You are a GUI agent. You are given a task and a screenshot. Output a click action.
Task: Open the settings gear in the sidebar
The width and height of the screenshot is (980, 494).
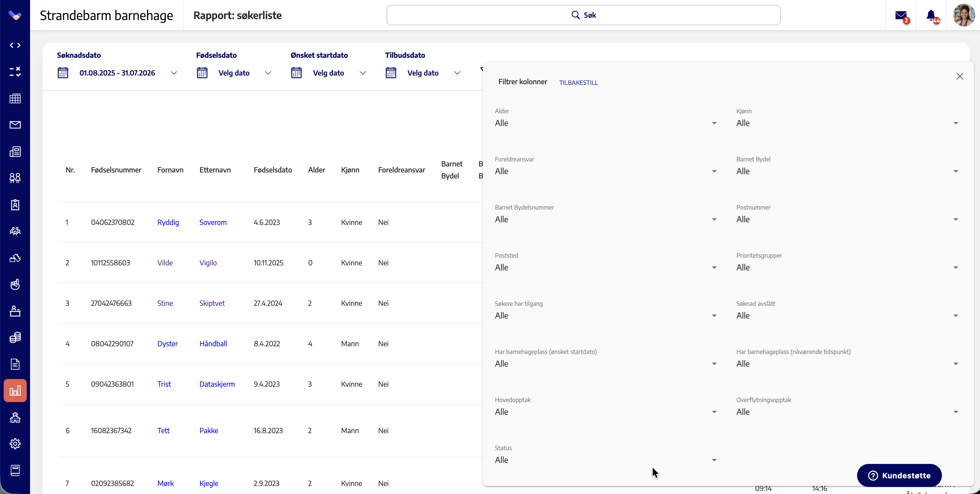coord(15,444)
